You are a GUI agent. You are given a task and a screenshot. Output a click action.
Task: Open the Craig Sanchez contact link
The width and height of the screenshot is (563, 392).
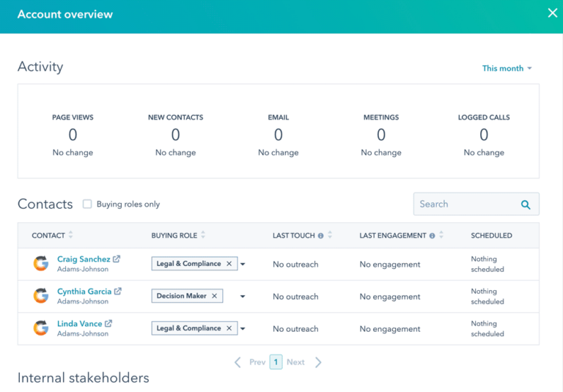[x=84, y=259]
